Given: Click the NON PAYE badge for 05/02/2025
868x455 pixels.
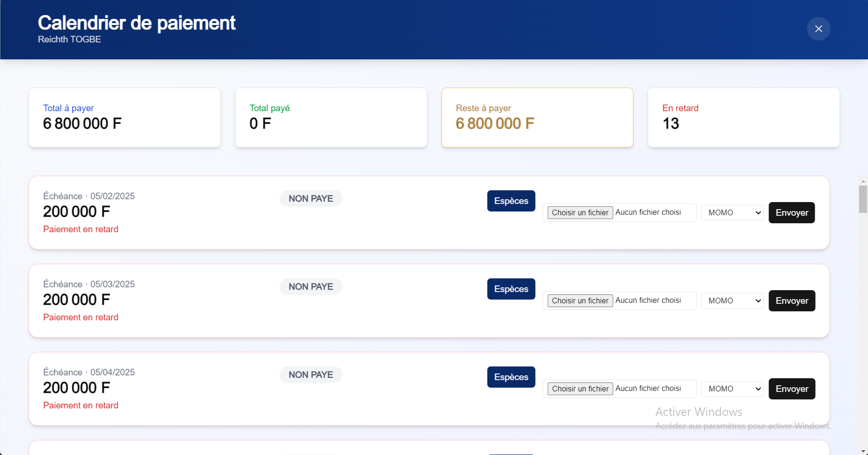Looking at the screenshot, I should click(x=311, y=199).
